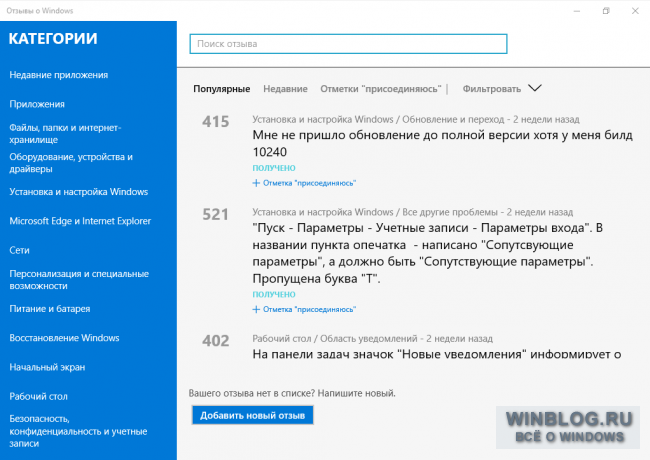
Task: Select the Приложения category
Action: pyautogui.click(x=37, y=104)
